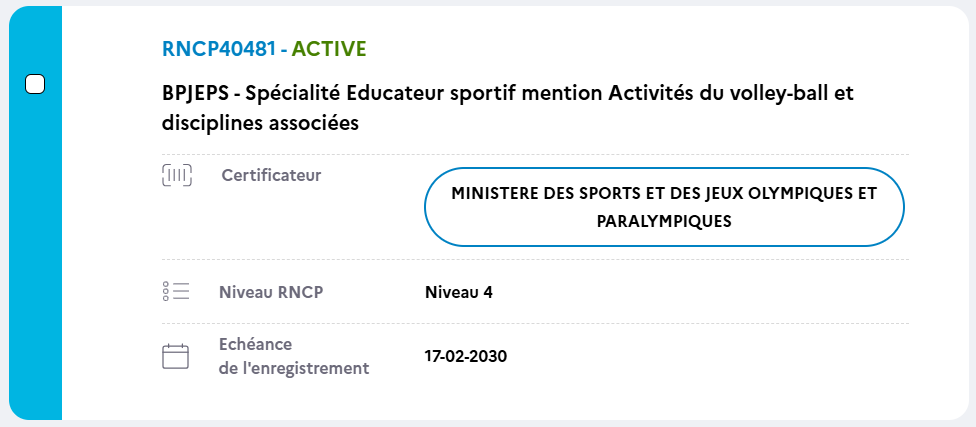The height and width of the screenshot is (427, 976).
Task: Select the Ministère des Sports certificateur button
Action: pos(664,207)
